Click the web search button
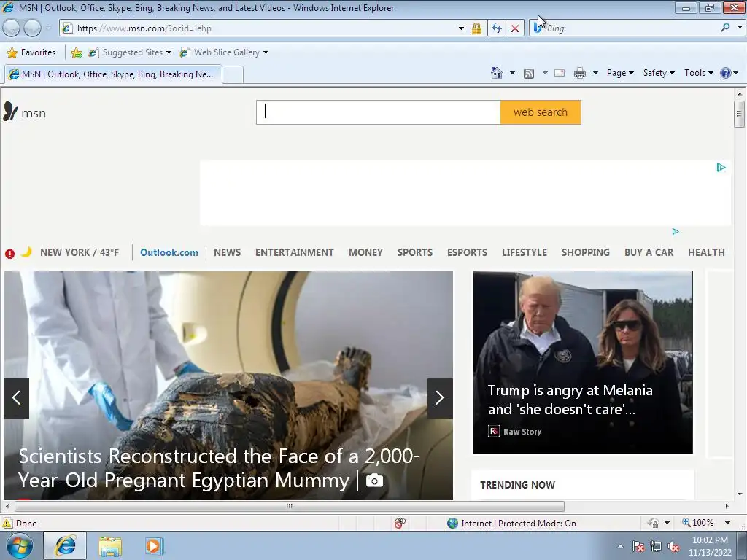The image size is (747, 560). point(541,112)
